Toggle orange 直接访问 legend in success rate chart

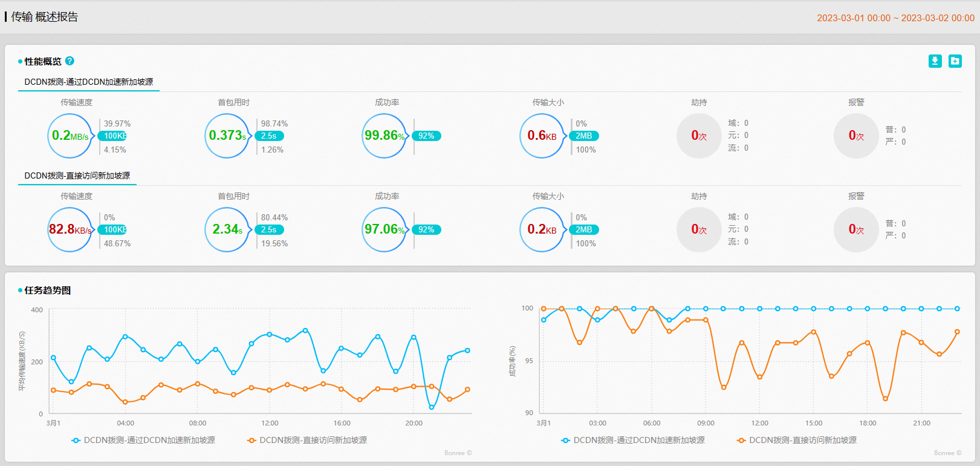797,440
